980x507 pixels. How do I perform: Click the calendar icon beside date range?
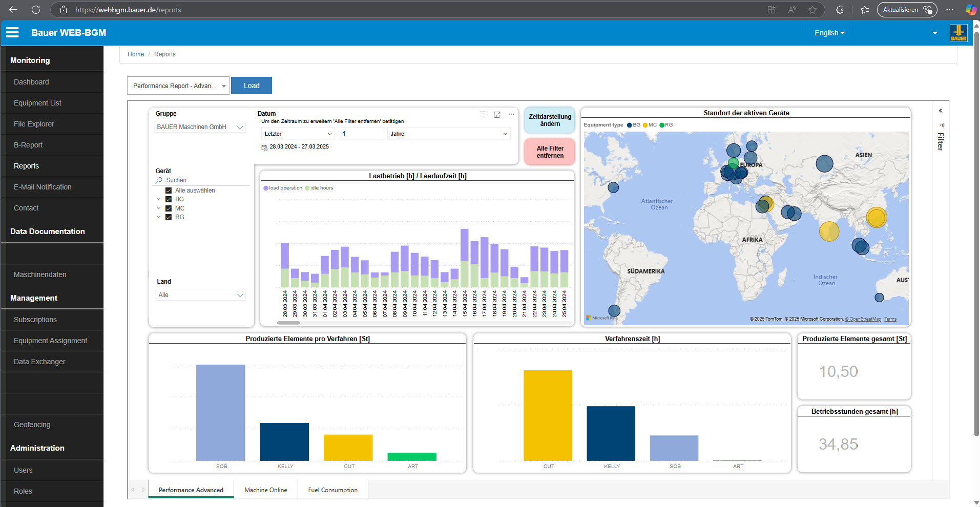click(264, 147)
